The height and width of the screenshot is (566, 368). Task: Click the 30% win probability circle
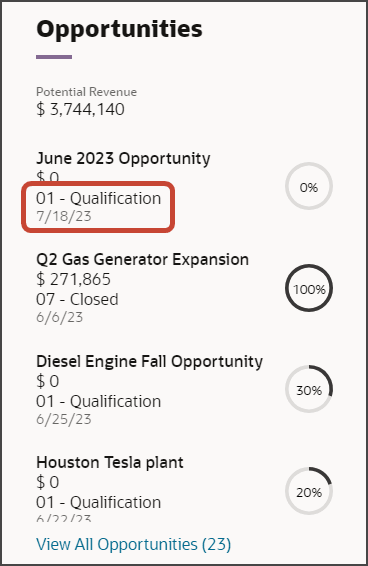click(309, 389)
